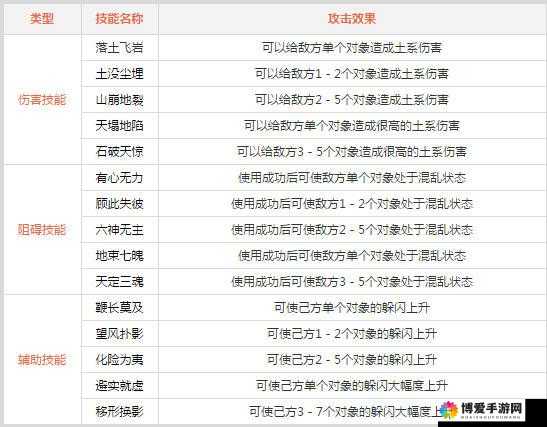Click effect text 可使己方单个对象的躲闪上升

pyautogui.click(x=352, y=308)
